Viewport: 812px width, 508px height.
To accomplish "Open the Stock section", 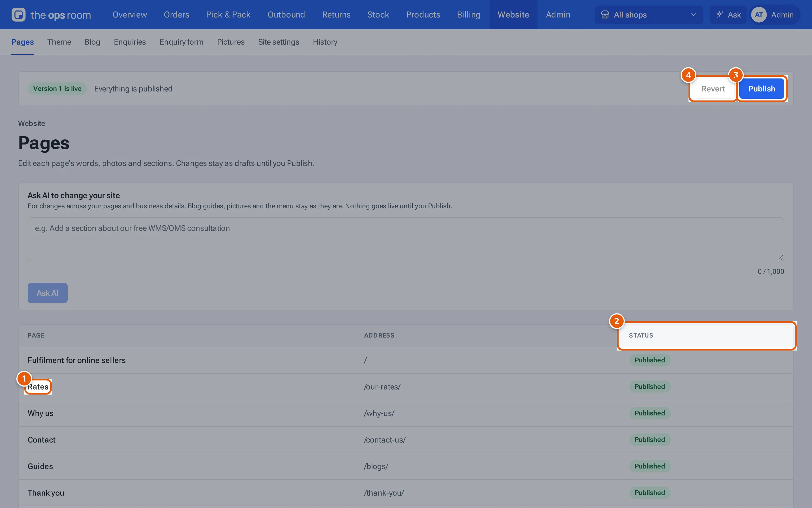I will (378, 15).
